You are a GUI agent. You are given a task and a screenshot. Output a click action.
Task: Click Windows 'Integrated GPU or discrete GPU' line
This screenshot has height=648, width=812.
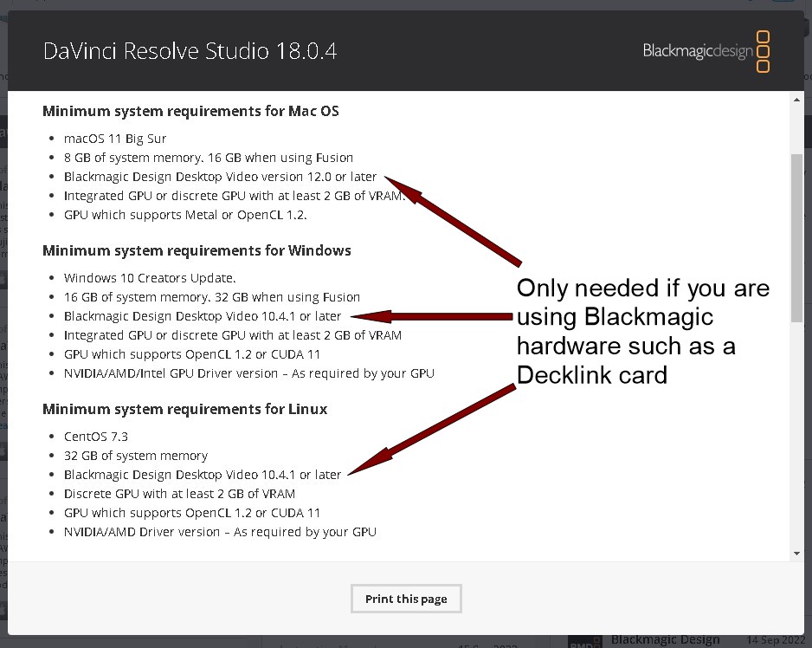click(233, 335)
